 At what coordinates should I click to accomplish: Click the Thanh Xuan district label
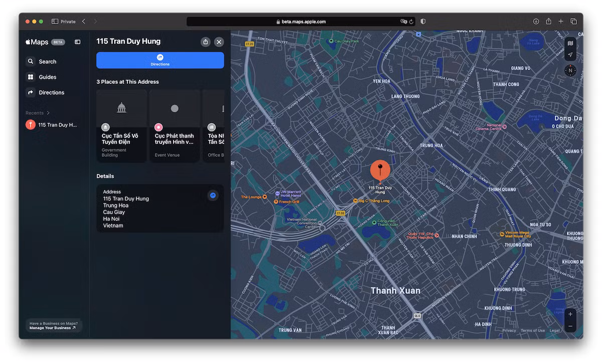point(395,290)
